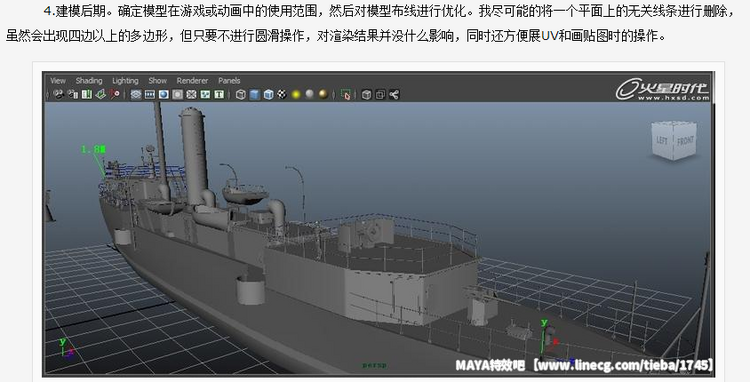Toggle the textured checker display icon
The width and height of the screenshot is (750, 382).
pos(282,95)
